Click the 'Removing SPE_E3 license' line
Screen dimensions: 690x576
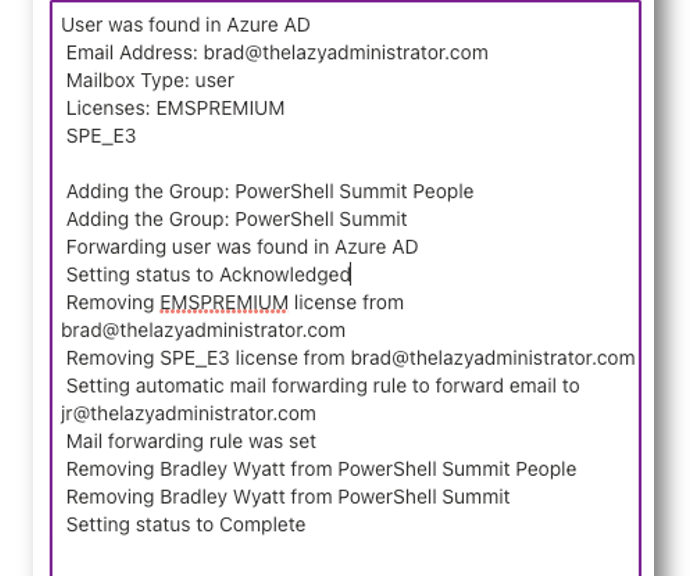351,358
